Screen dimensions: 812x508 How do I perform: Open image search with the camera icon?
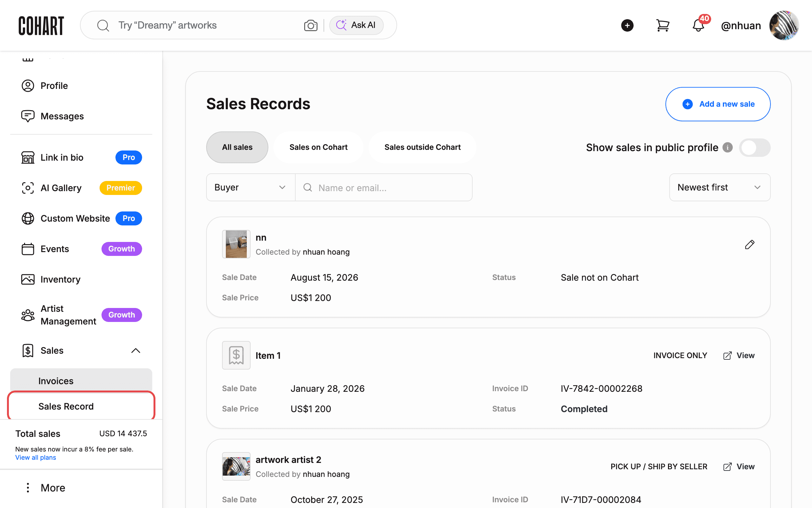(311, 25)
